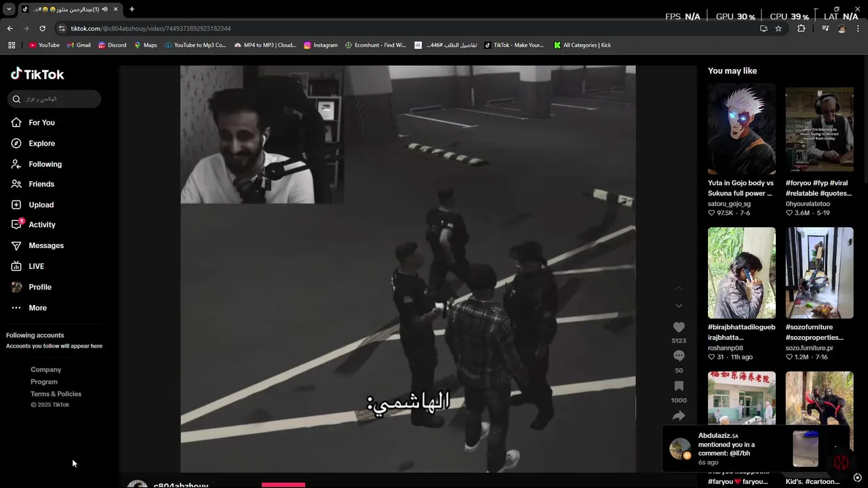The width and height of the screenshot is (868, 488).
Task: Open the #foryou #fyp #viral video thumbnail
Action: click(x=819, y=129)
